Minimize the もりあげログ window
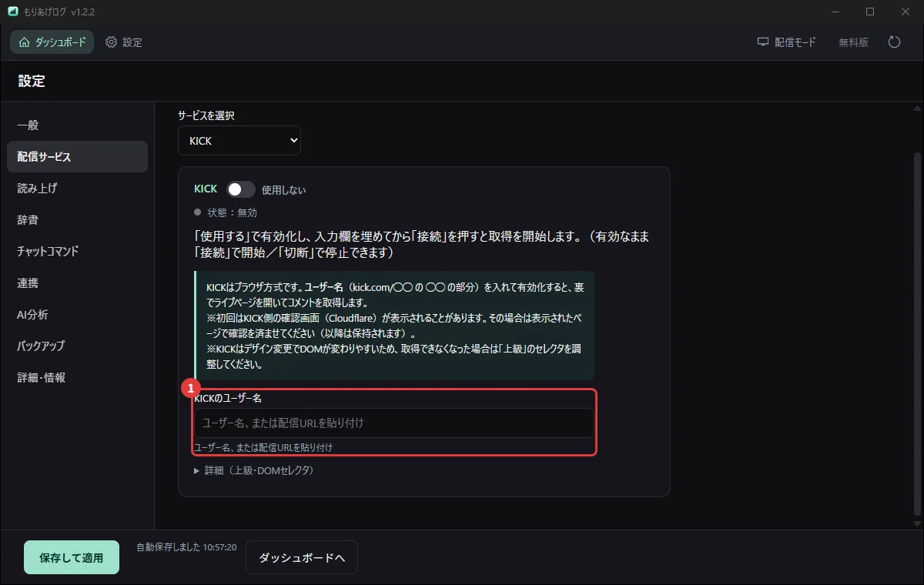The height and width of the screenshot is (585, 924). tap(835, 12)
